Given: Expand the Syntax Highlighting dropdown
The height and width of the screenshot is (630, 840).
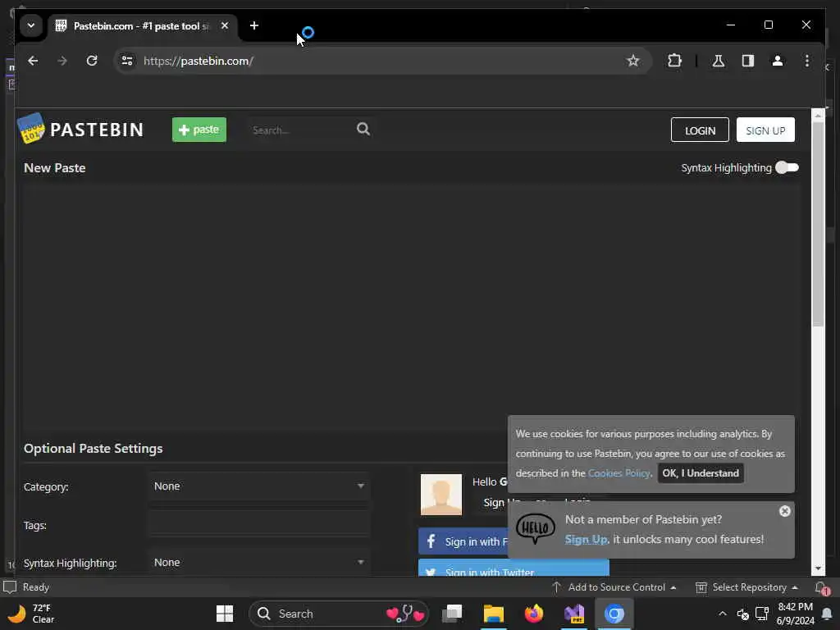Looking at the screenshot, I should point(258,562).
